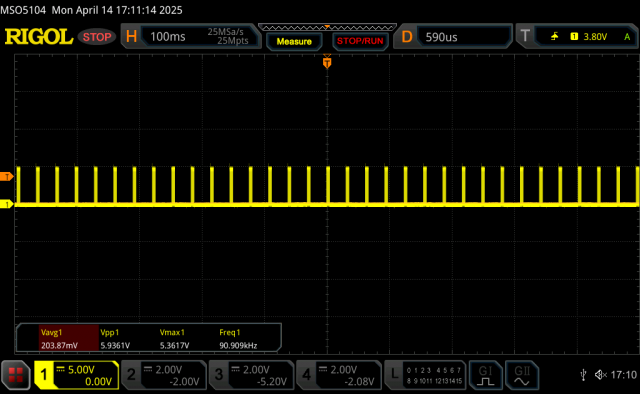Screen dimensions: 640x394
Task: Click the RIGOL logo
Action: (x=39, y=37)
